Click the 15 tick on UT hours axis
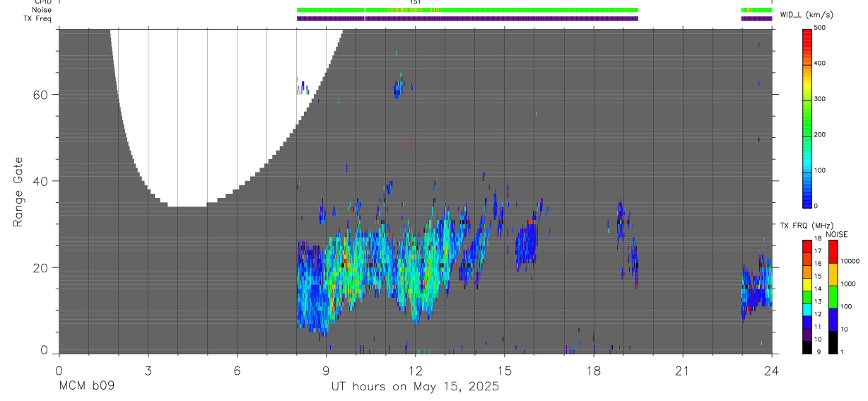The height and width of the screenshot is (401, 868). pos(505,371)
